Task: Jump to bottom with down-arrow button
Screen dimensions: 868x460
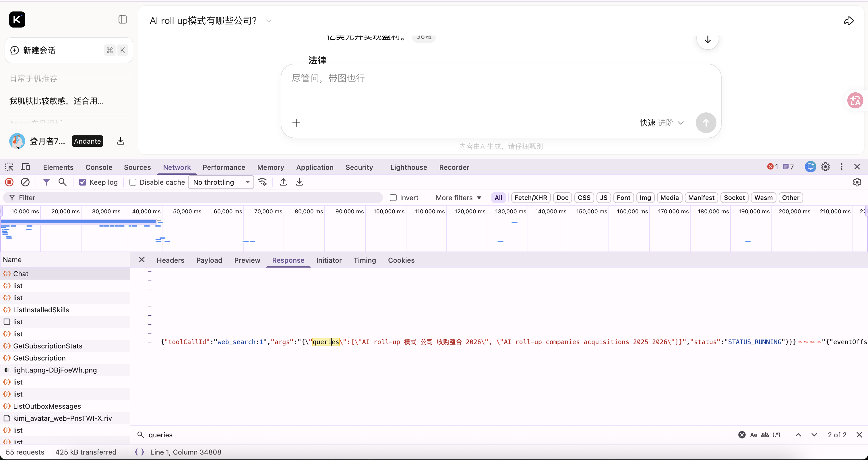Action: point(708,39)
